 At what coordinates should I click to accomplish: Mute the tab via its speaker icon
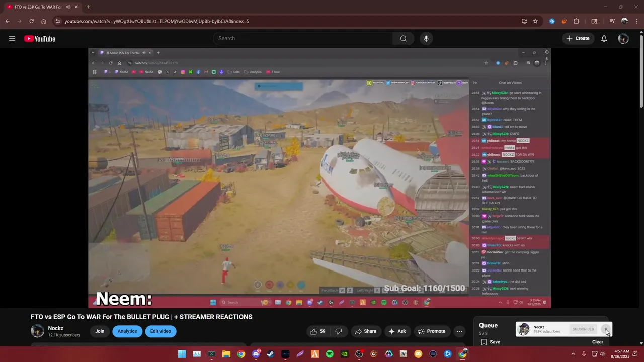click(68, 7)
